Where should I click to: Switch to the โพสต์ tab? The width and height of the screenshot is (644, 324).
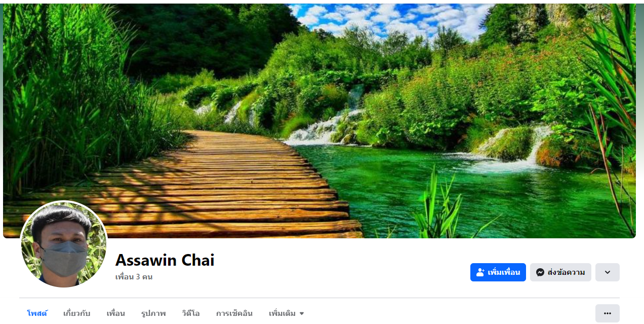[x=37, y=313]
